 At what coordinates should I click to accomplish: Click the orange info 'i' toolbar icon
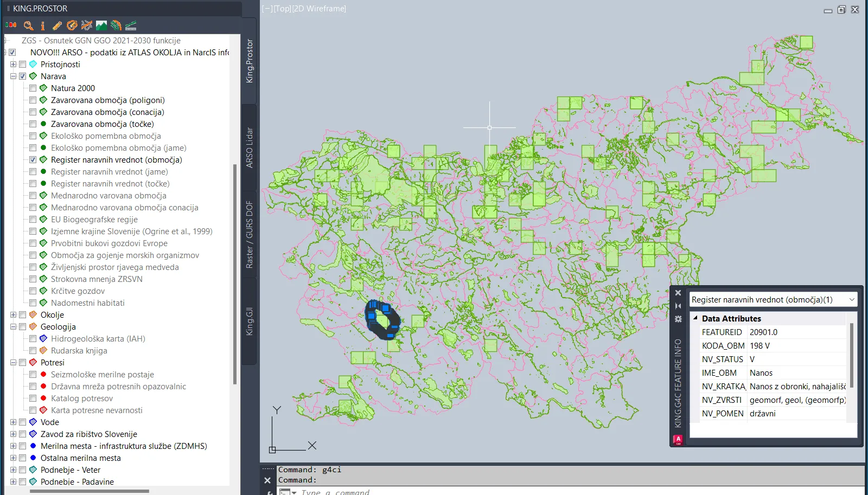coord(43,25)
